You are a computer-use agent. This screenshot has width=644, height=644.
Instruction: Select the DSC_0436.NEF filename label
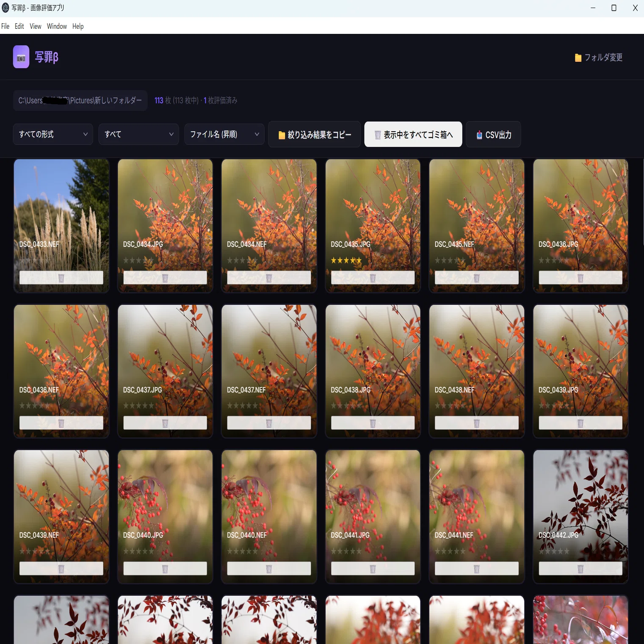[39, 390]
